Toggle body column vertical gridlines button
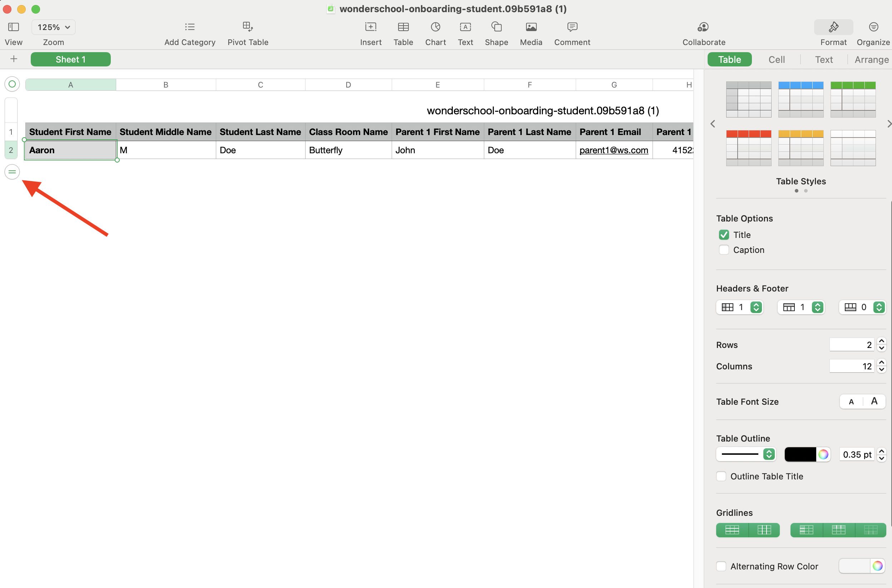This screenshot has height=588, width=892. [764, 530]
